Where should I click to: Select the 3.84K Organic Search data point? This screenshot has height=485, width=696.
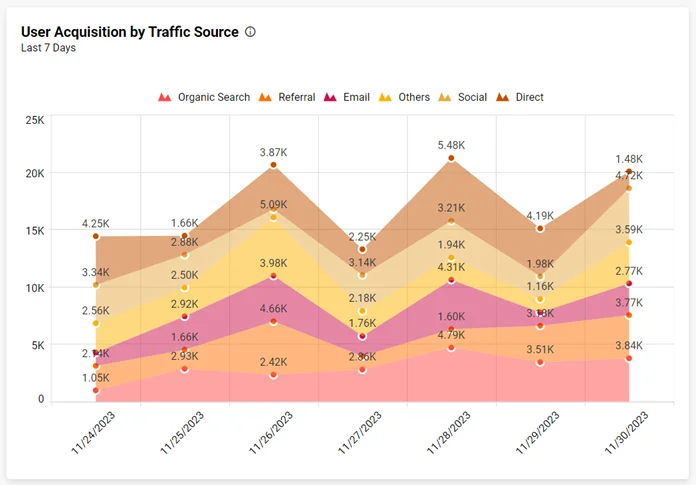[629, 358]
